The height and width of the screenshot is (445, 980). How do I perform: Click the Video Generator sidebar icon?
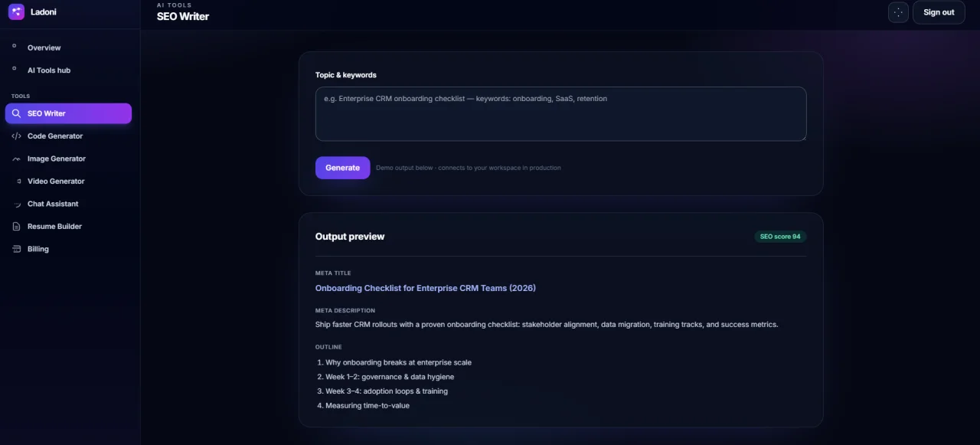pos(18,182)
